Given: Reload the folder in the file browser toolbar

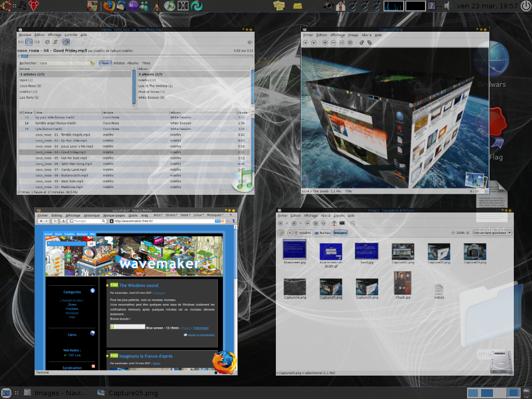Looking at the screenshot, I should click(323, 223).
